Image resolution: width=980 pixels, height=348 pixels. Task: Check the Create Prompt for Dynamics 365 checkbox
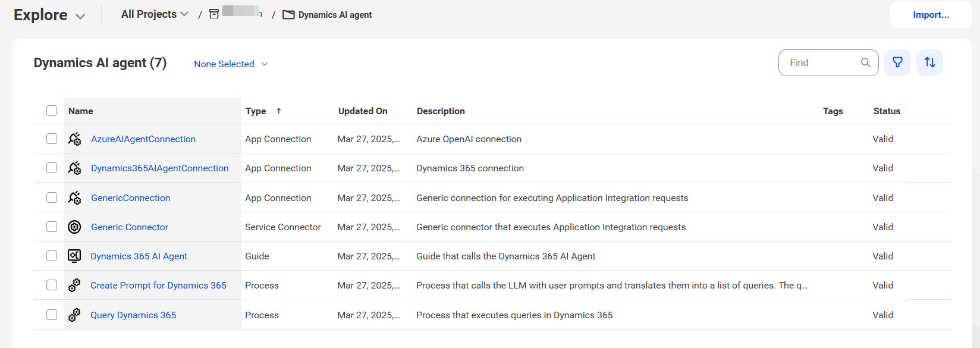pos(52,285)
